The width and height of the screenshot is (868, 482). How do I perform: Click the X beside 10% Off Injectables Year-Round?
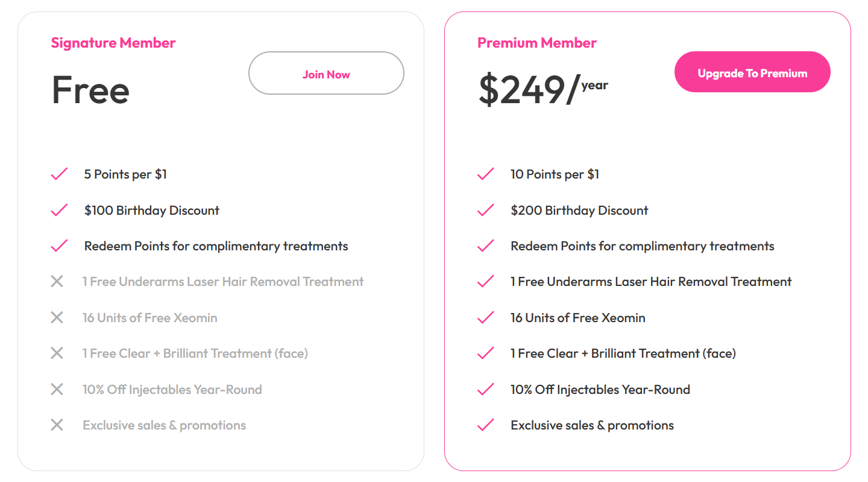click(57, 389)
